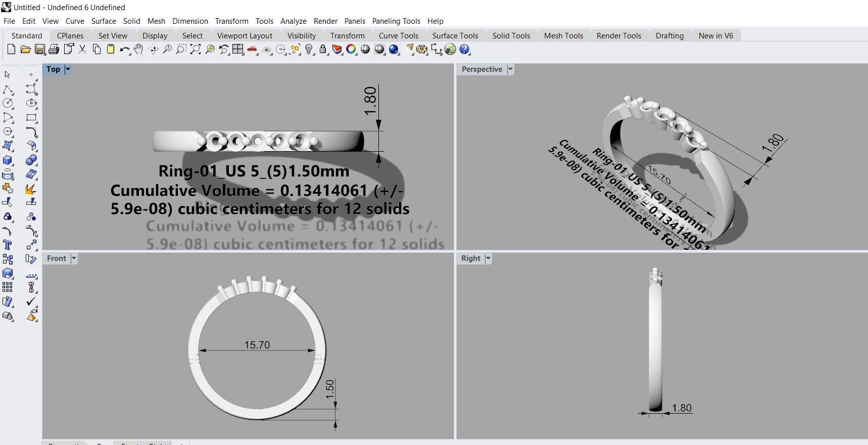Open the Front viewport dropdown arrow

(74, 258)
